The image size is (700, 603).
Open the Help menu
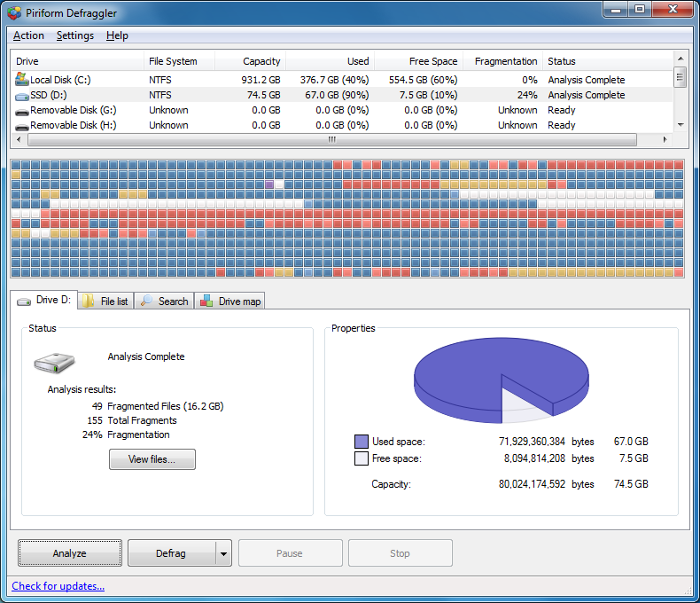117,35
